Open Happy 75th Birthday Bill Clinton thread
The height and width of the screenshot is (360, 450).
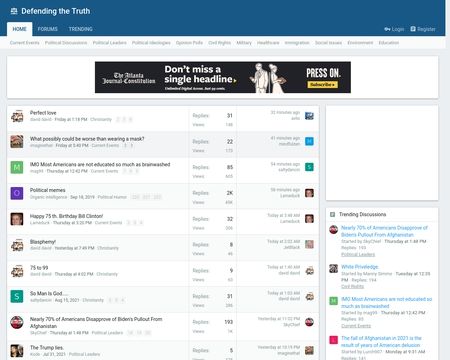66,216
